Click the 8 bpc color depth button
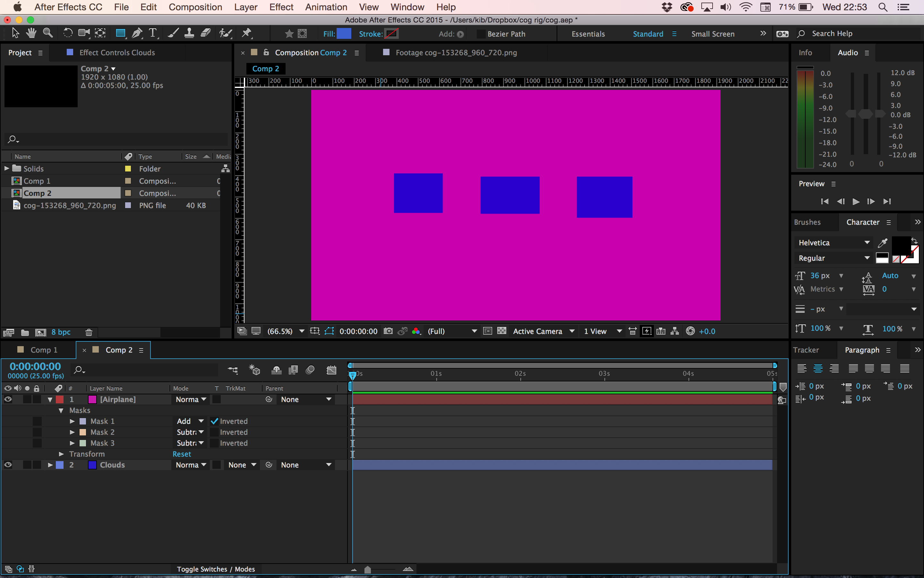The image size is (924, 578). [x=61, y=332]
